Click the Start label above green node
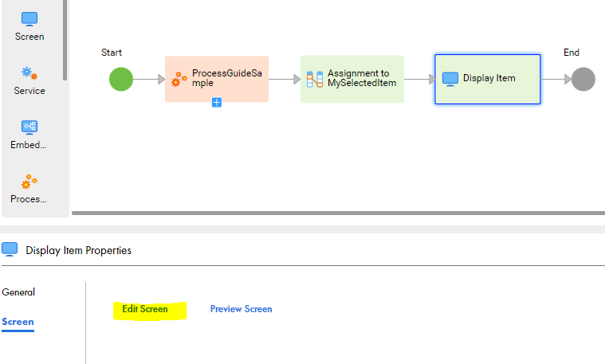Viewport: 605px width, 364px height. coord(112,53)
